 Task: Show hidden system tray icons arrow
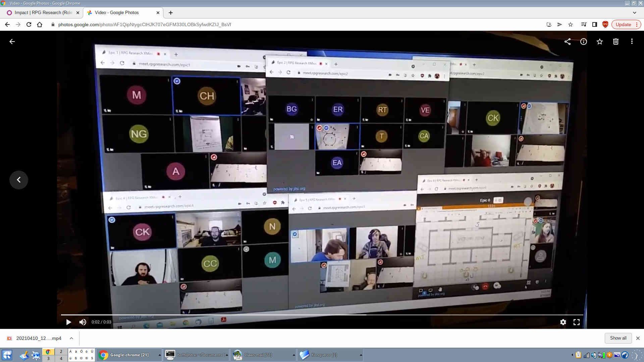click(572, 355)
